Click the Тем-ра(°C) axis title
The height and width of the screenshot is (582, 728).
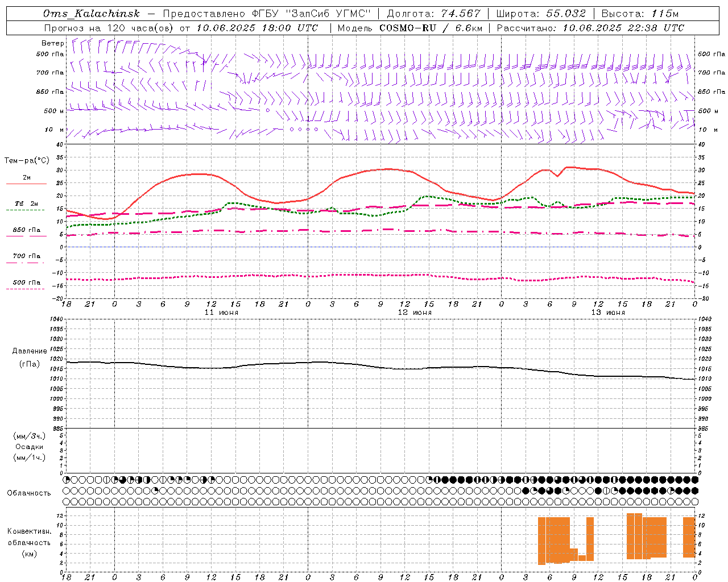pos(27,161)
